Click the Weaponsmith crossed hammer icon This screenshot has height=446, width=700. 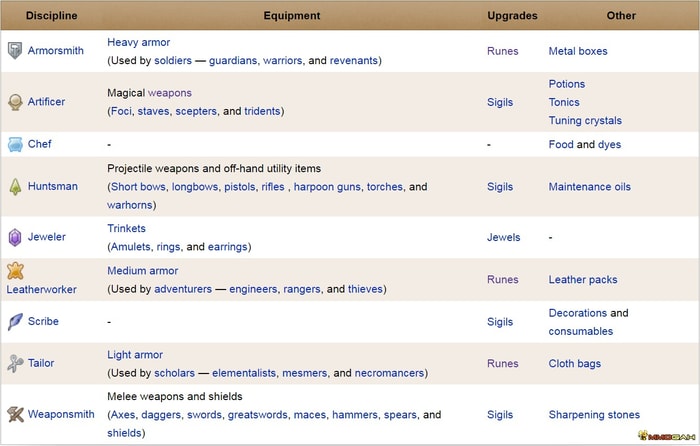15,414
